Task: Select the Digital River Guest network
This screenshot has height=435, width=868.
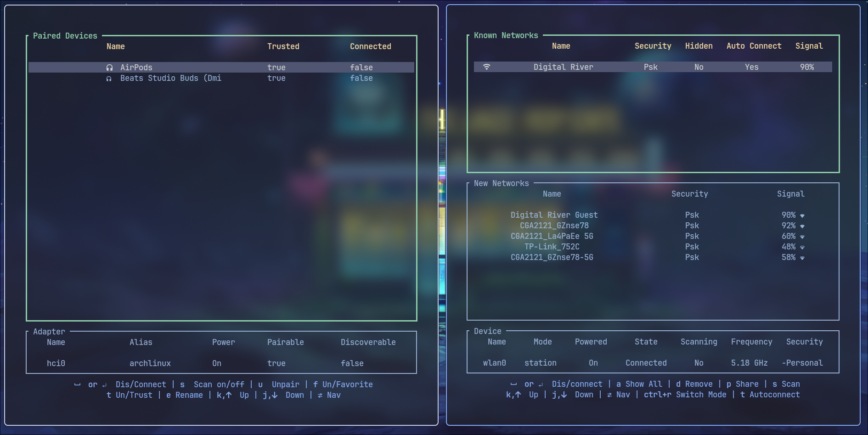Action: (x=554, y=215)
